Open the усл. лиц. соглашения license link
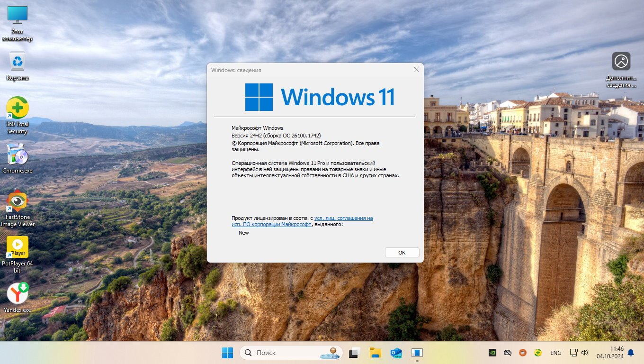The image size is (644, 364). (x=343, y=218)
